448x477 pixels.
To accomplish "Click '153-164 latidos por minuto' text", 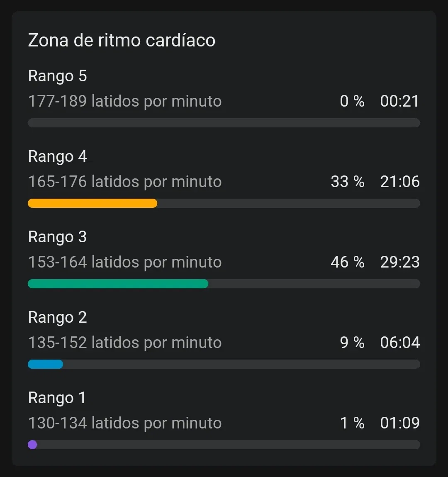I will (125, 262).
